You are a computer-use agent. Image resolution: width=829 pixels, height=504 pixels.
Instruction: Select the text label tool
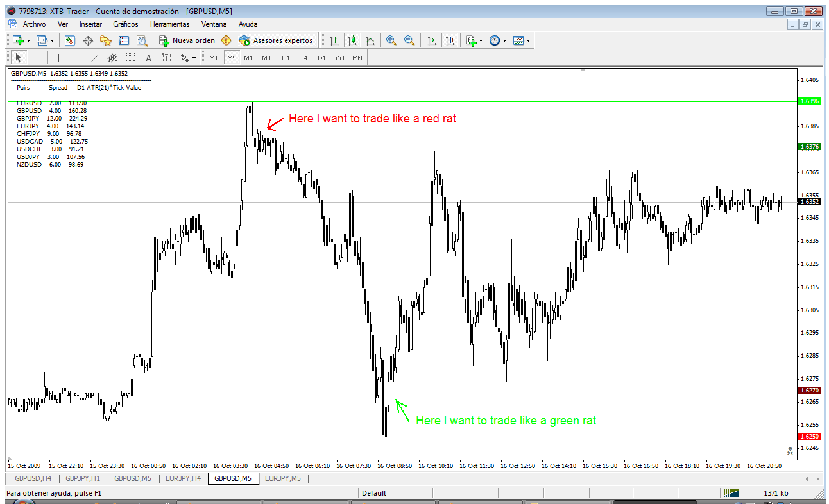coord(166,58)
